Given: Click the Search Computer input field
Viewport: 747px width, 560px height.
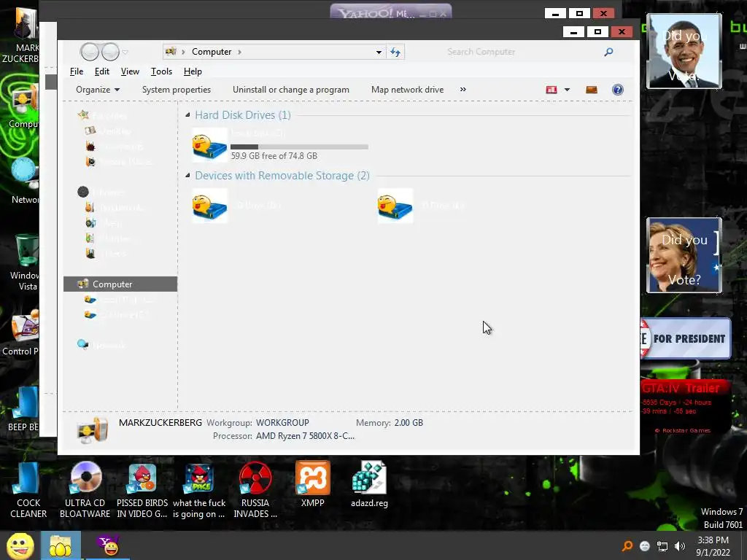Looking at the screenshot, I should coord(522,52).
